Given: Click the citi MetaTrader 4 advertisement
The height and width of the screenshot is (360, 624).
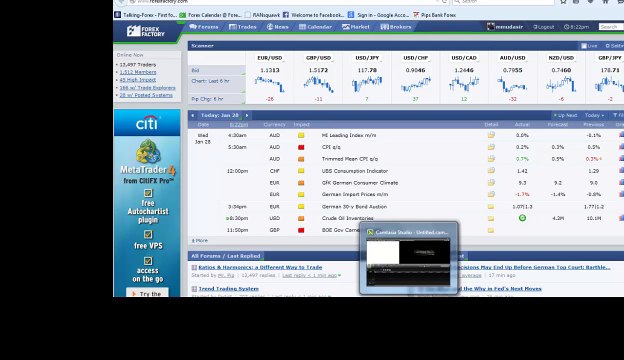Looking at the screenshot, I should pos(147,203).
